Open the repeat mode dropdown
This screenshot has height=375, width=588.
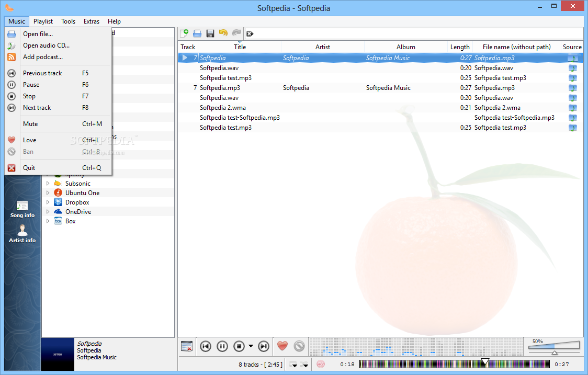293,365
